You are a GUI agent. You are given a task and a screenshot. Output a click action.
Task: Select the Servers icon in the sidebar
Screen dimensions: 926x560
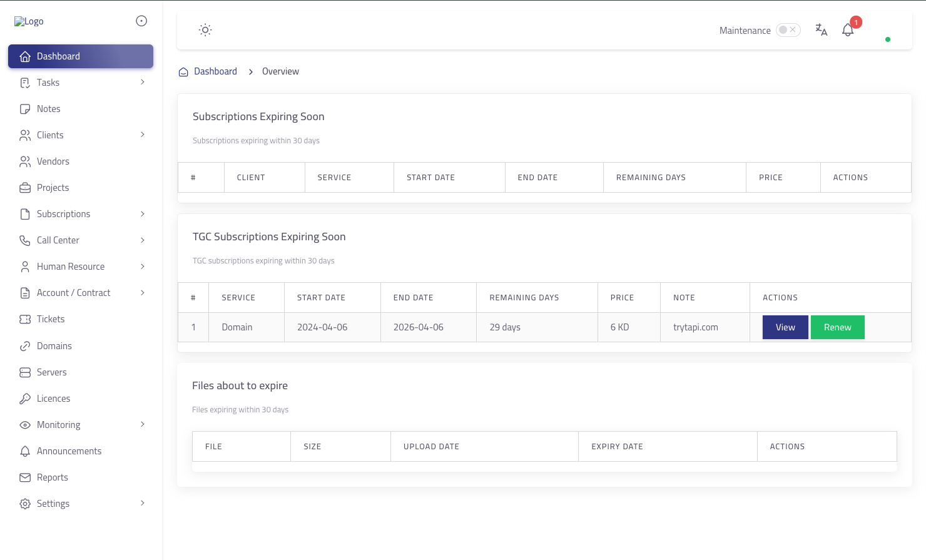25,372
